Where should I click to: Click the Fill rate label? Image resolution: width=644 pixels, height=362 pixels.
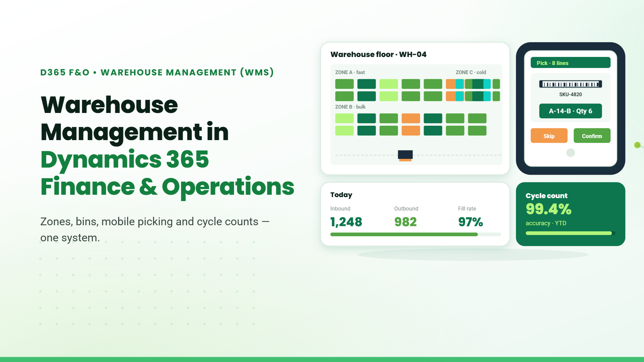pos(467,208)
